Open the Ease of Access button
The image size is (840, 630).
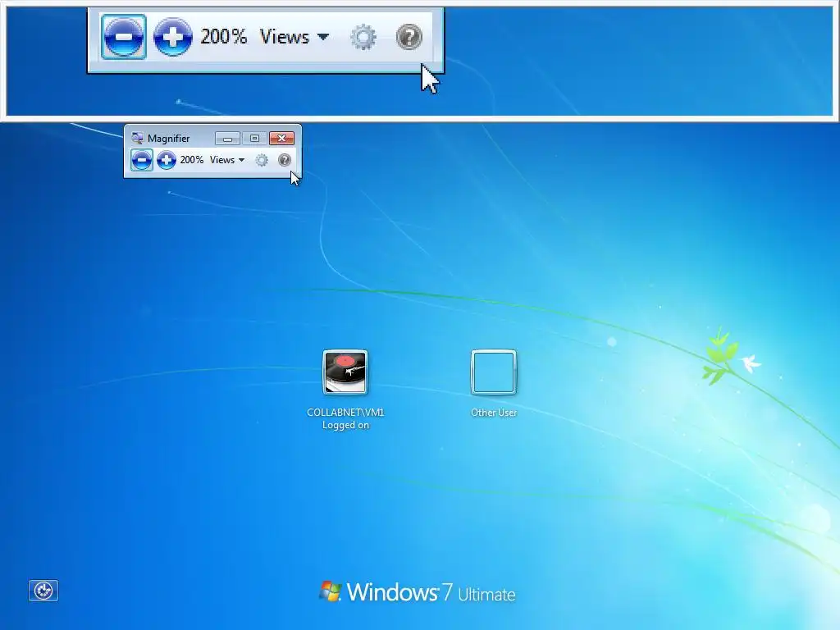coord(43,591)
